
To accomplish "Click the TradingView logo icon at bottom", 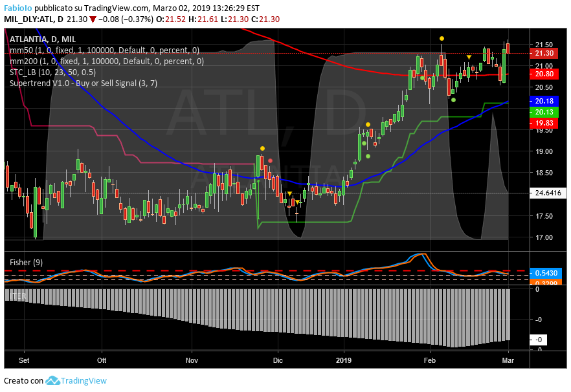I will [52, 381].
